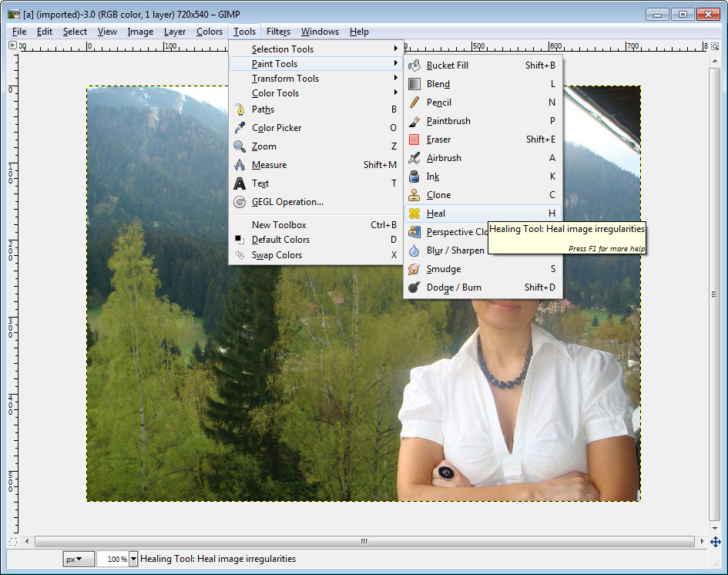Select the Airbrush tool icon
The width and height of the screenshot is (728, 575).
[414, 158]
